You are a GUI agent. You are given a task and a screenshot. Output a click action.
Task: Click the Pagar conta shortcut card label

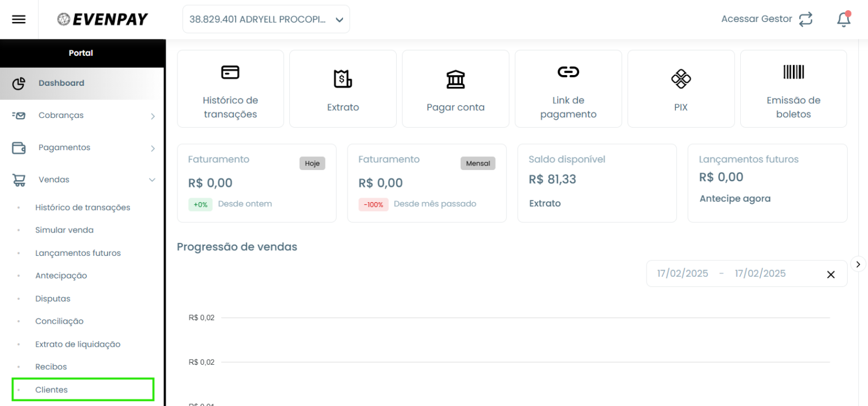point(455,107)
